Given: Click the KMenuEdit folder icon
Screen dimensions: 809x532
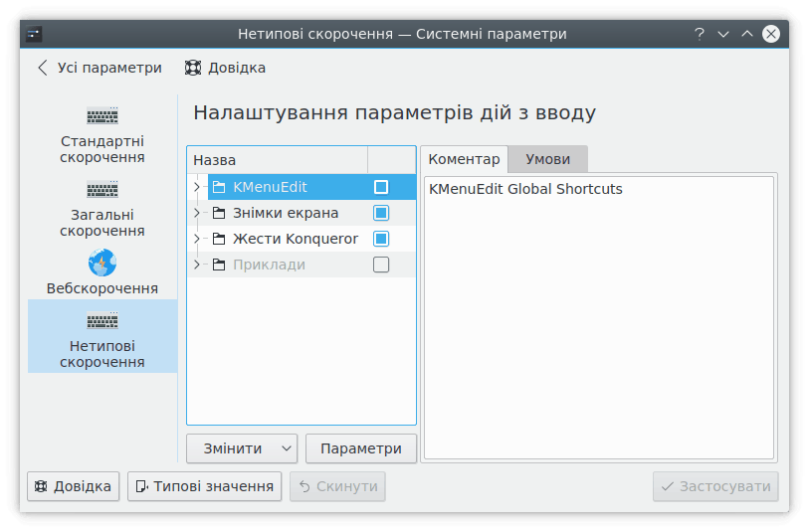Looking at the screenshot, I should pyautogui.click(x=219, y=187).
